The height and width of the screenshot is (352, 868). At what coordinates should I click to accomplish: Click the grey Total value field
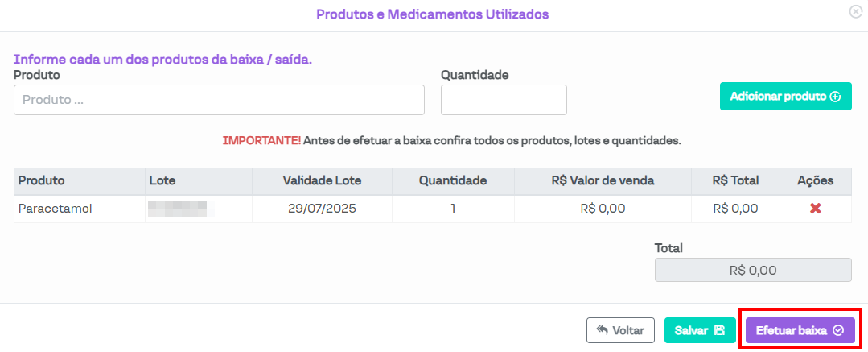point(753,271)
